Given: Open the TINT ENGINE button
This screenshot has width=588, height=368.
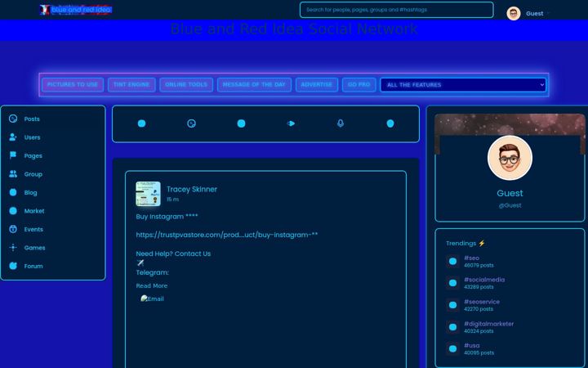Looking at the screenshot, I should click(x=131, y=84).
